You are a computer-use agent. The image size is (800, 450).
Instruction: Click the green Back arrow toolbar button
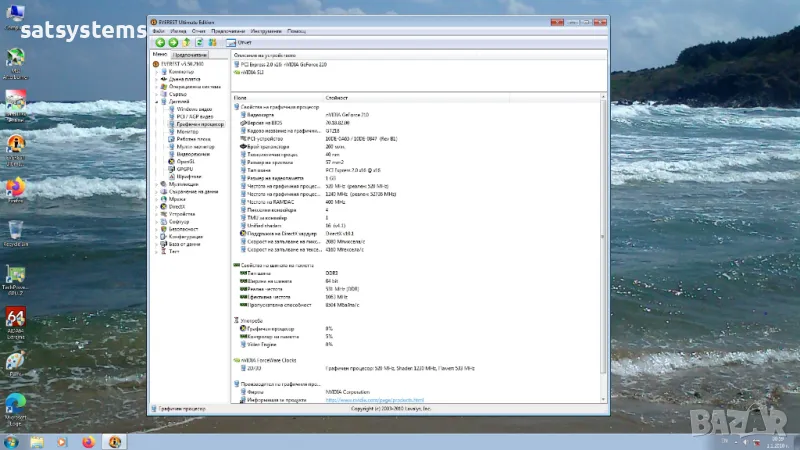coord(160,42)
